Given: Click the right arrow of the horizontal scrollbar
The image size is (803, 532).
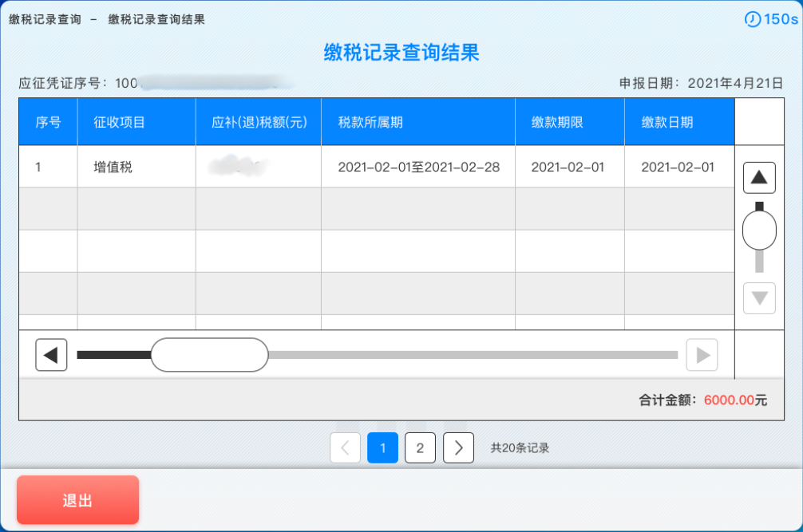Looking at the screenshot, I should [x=702, y=354].
